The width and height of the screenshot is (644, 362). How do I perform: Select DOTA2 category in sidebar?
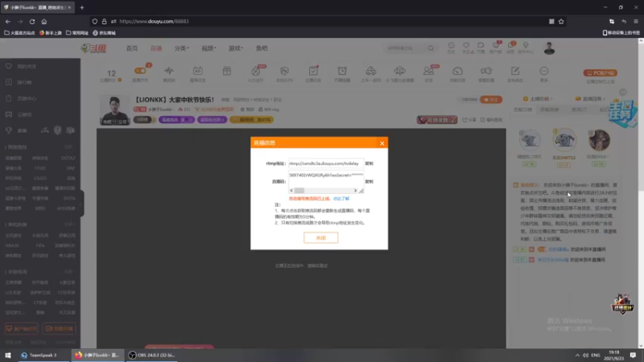tap(68, 158)
